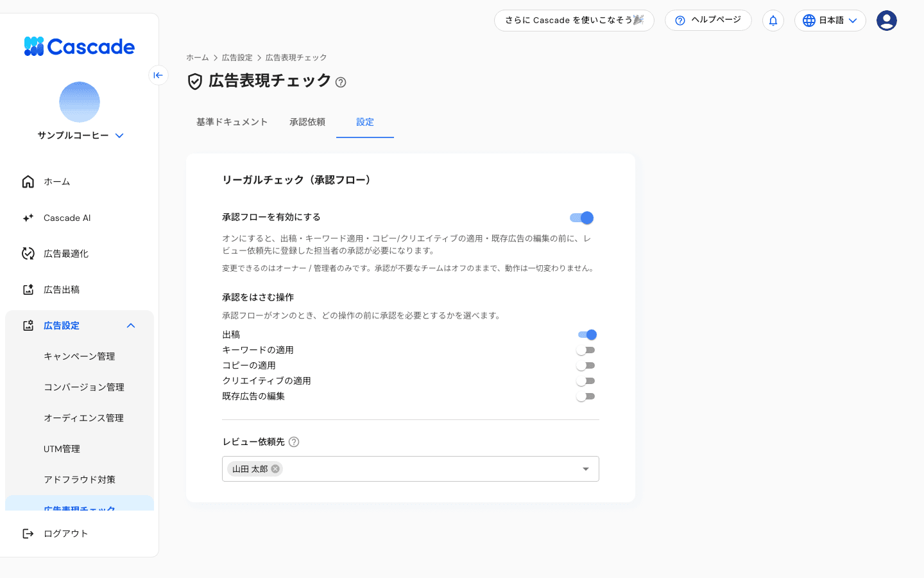Collapse the sidebar with the arrow button
Viewport: 924px width, 578px height.
point(158,75)
